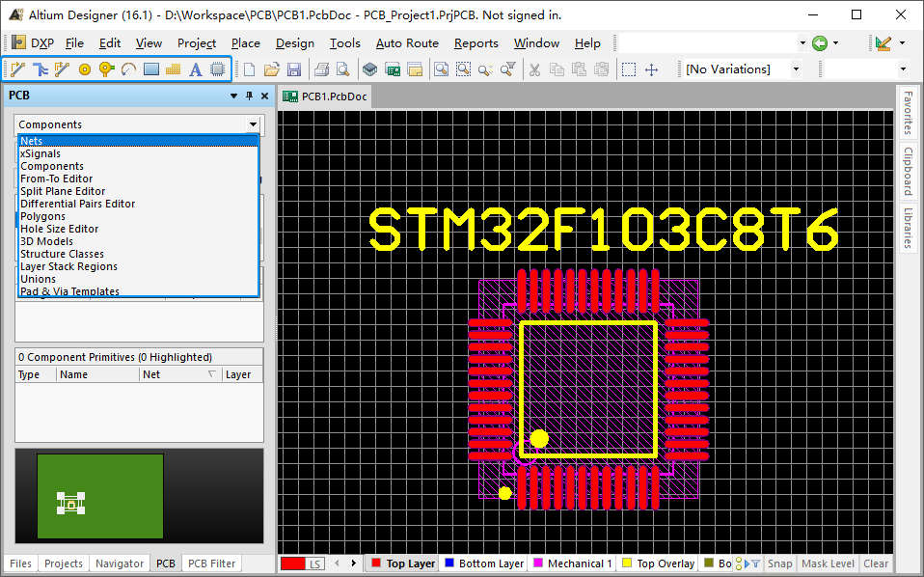The image size is (924, 577).
Task: Click the Cut scissors icon
Action: 534,69
